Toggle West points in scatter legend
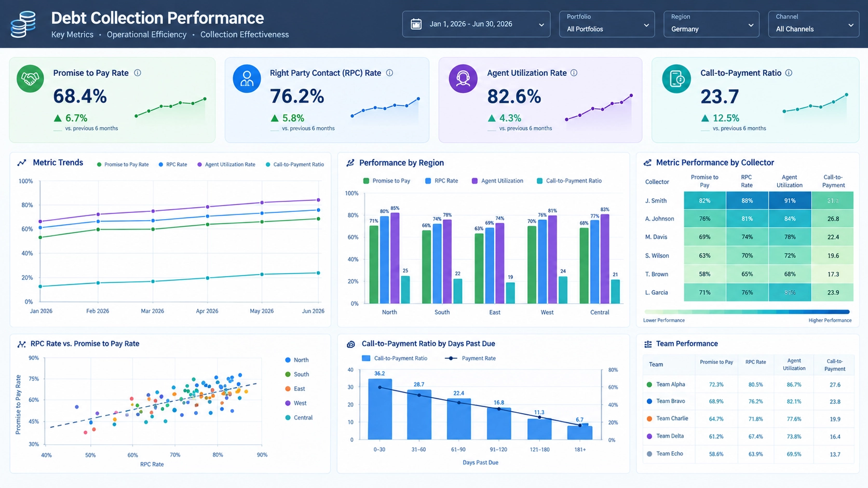Screen dimensions: 868x488 296,403
